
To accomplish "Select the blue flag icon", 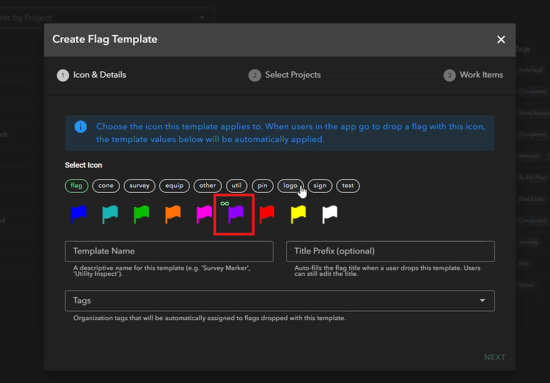I will click(x=79, y=214).
